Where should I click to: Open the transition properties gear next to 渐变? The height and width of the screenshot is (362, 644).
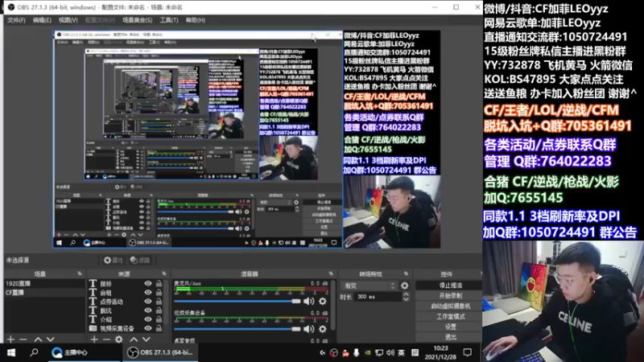(x=405, y=286)
